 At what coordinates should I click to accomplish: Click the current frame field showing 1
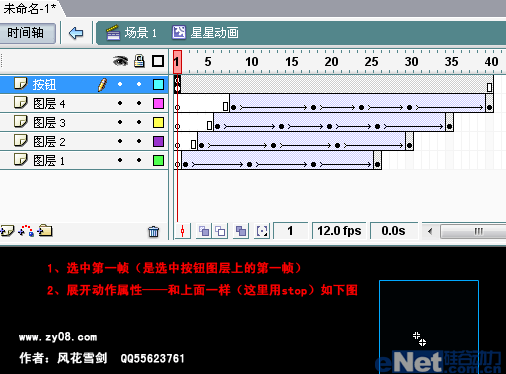[290, 231]
